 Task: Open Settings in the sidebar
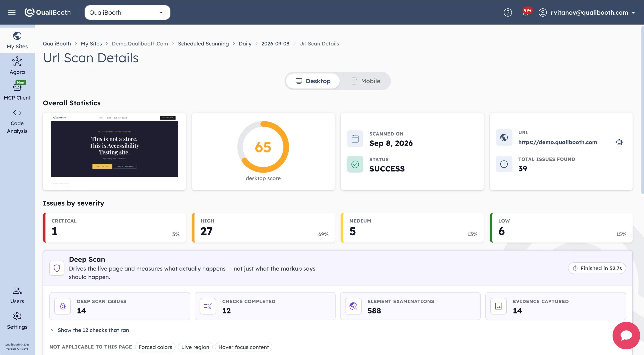tap(17, 321)
